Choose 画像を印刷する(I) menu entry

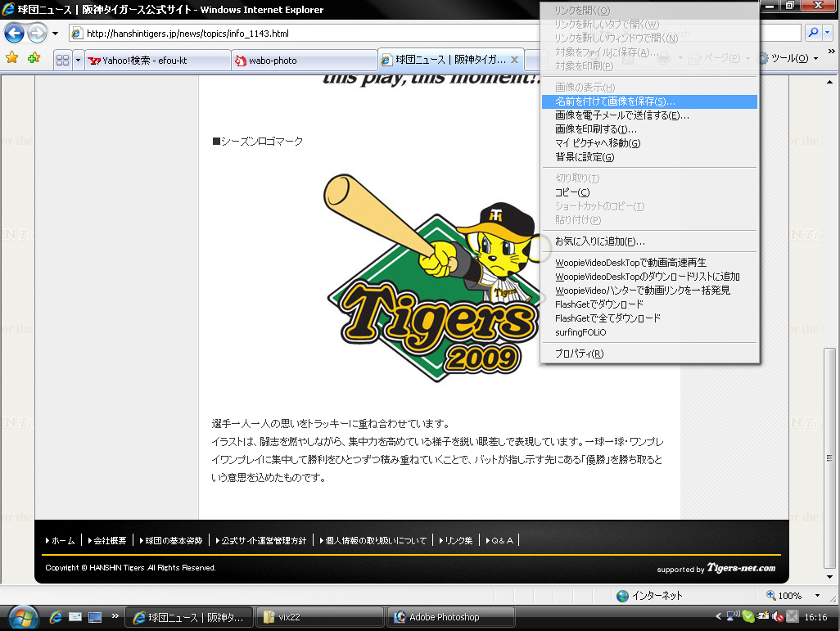point(649,129)
